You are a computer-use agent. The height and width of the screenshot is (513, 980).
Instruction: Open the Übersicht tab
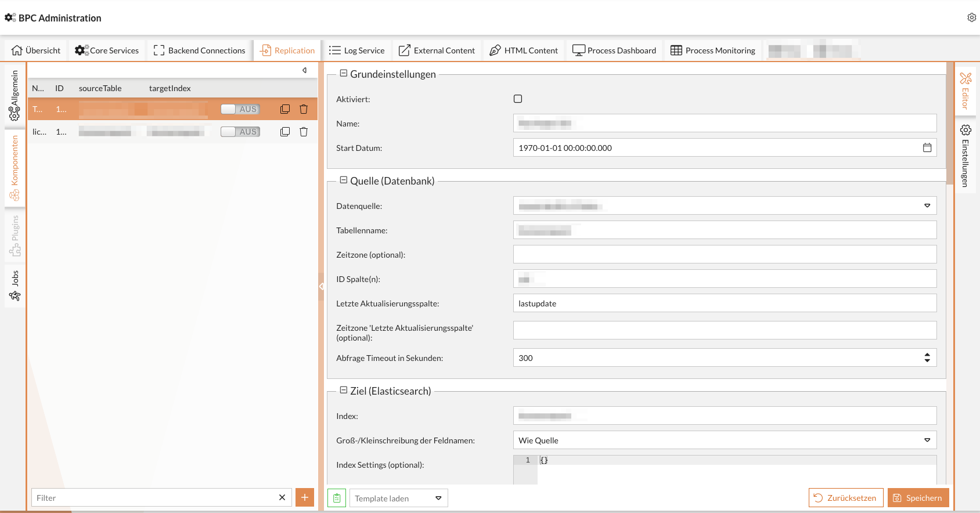(36, 50)
